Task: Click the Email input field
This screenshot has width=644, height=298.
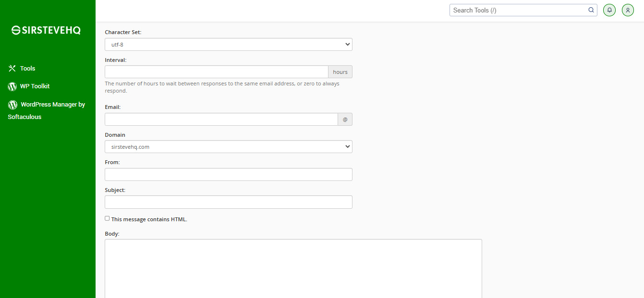Action: pos(221,119)
